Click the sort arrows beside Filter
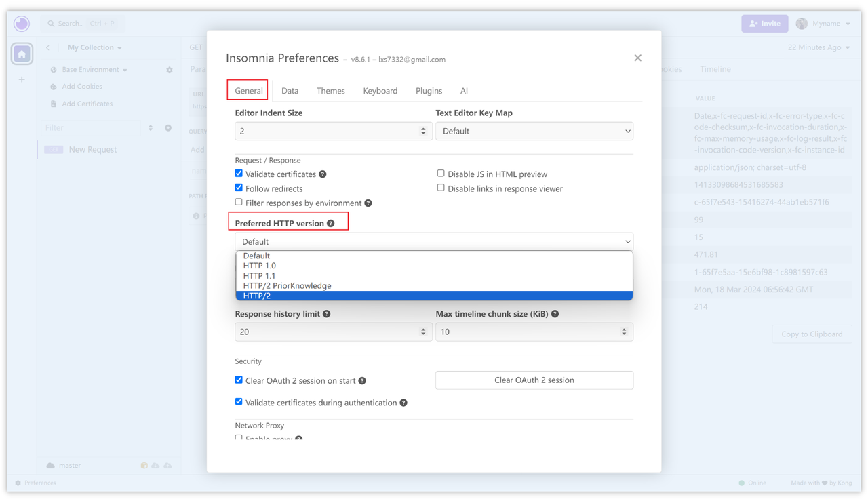 pyautogui.click(x=151, y=128)
